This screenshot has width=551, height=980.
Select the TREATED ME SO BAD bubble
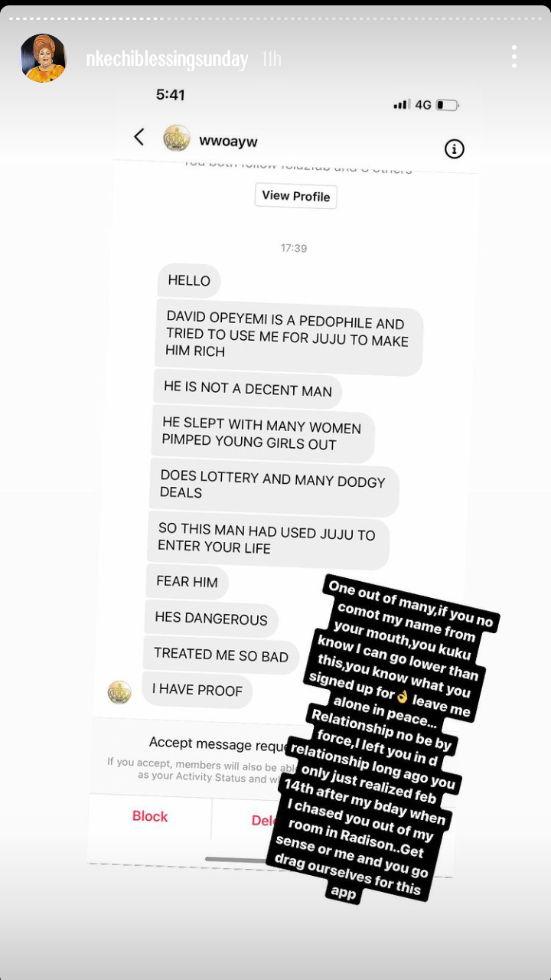221,655
